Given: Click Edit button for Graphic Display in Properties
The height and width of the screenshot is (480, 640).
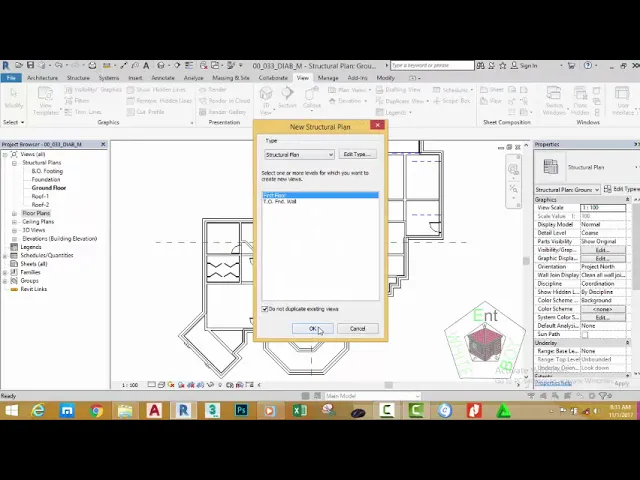Looking at the screenshot, I should pos(603,258).
